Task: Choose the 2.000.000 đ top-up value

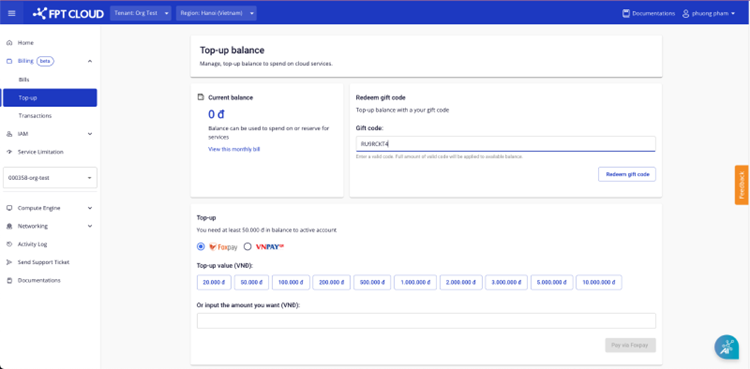Action: click(x=461, y=282)
